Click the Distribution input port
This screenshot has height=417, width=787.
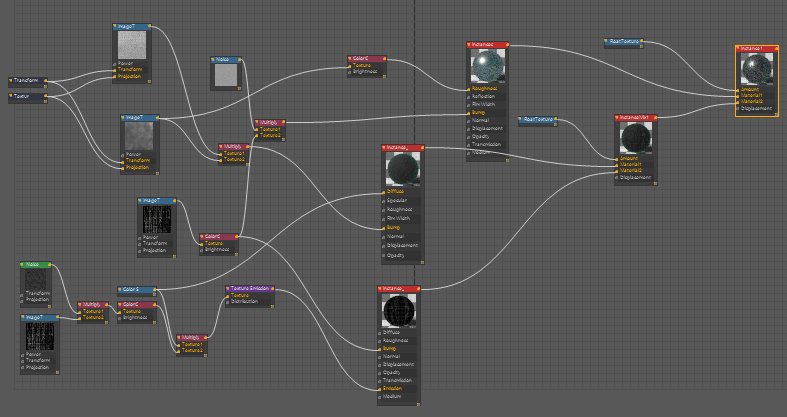[x=227, y=302]
